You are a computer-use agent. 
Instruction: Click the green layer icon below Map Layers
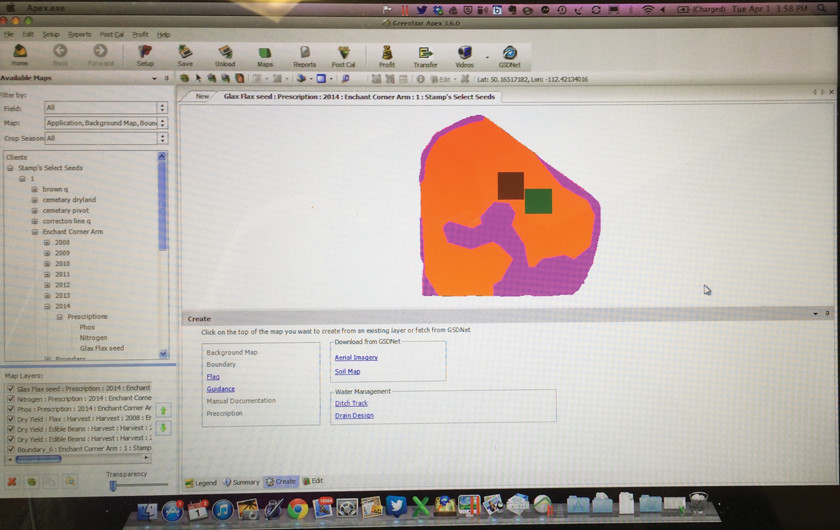(32, 481)
